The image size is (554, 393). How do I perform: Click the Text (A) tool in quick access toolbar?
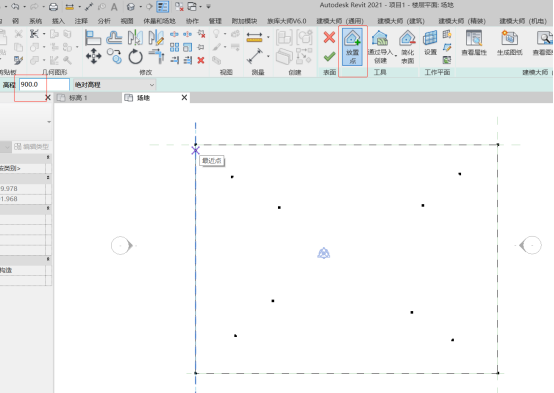[x=114, y=7]
